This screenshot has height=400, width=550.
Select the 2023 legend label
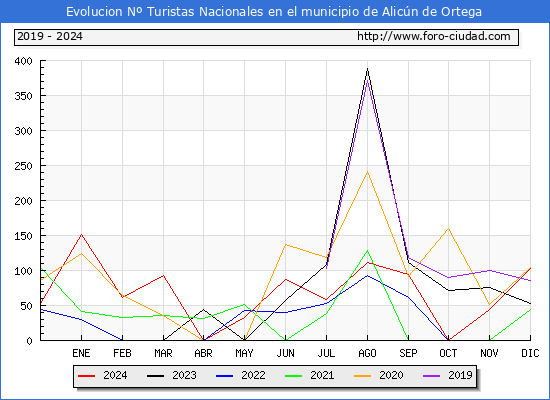click(x=184, y=375)
